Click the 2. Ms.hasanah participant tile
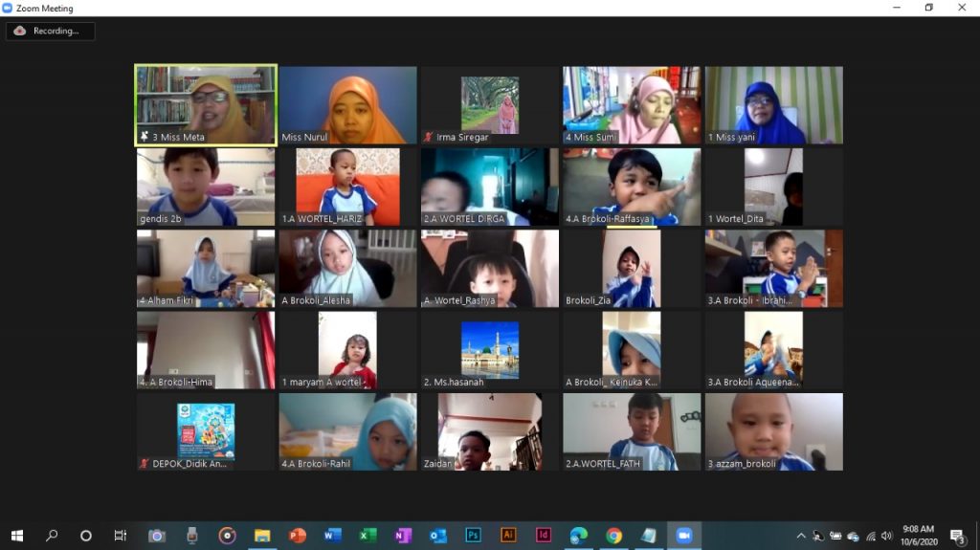The image size is (980, 550). click(x=489, y=350)
